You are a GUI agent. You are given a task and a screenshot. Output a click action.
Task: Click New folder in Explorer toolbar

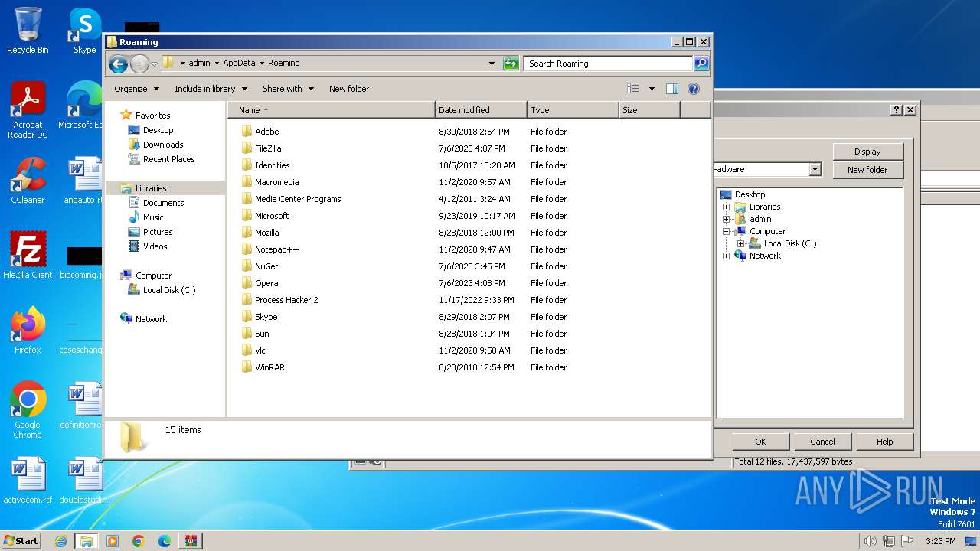click(x=349, y=89)
